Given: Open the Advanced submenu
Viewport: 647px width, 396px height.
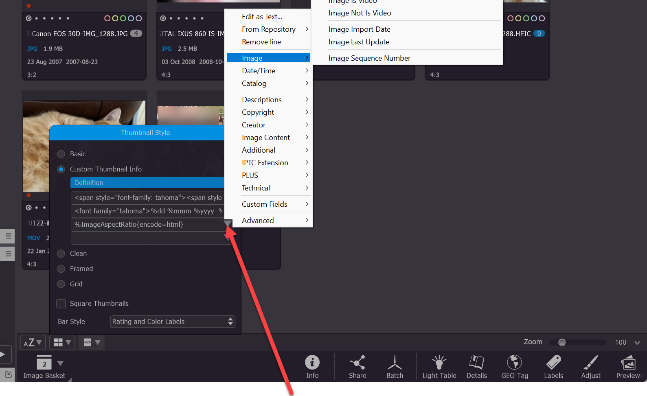Looking at the screenshot, I should point(269,220).
